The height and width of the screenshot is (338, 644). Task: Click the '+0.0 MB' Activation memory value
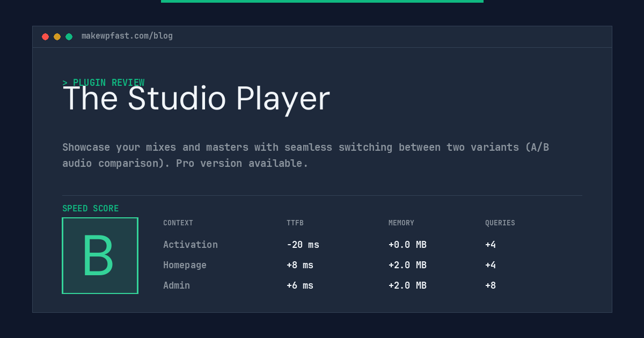407,245
